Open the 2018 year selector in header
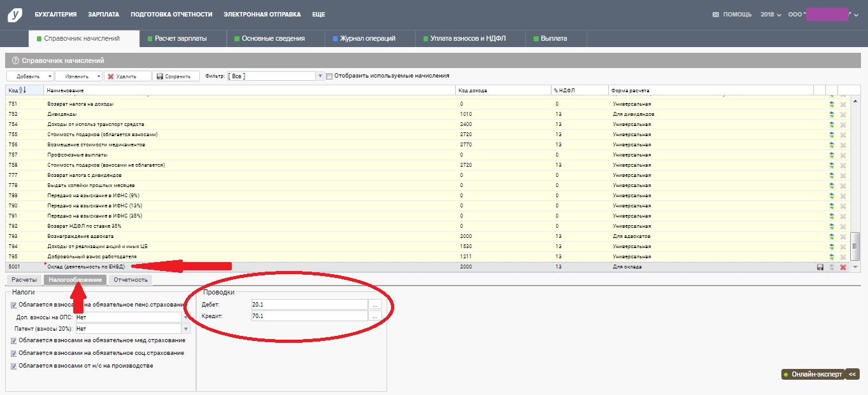This screenshot has width=868, height=395. coord(771,15)
